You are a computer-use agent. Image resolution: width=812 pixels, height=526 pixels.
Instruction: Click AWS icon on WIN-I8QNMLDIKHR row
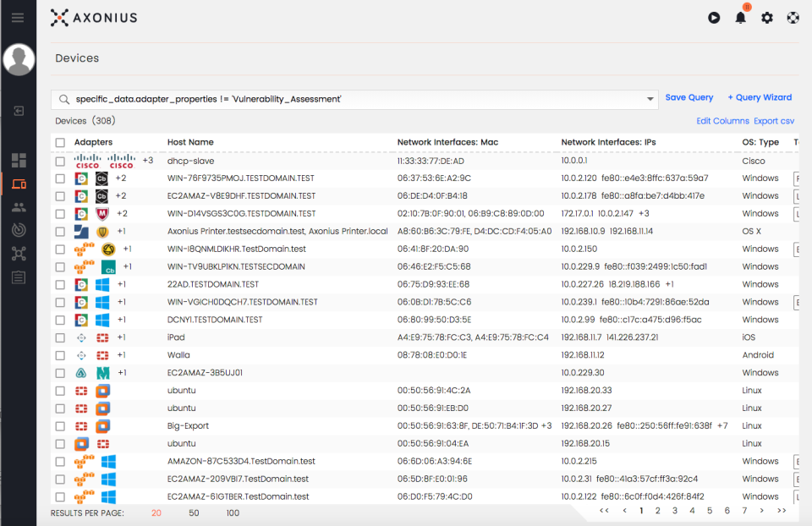(84, 249)
